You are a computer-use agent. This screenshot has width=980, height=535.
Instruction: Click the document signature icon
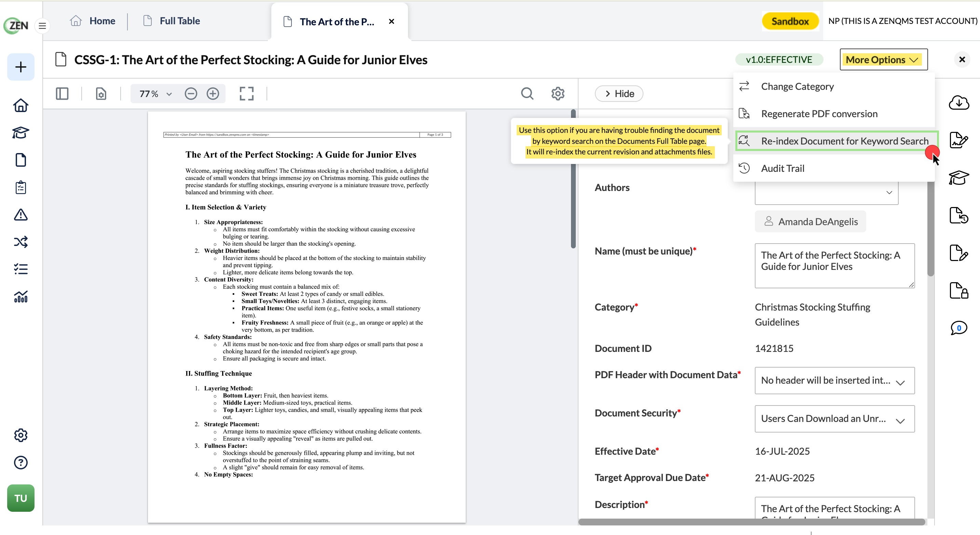pos(958,140)
